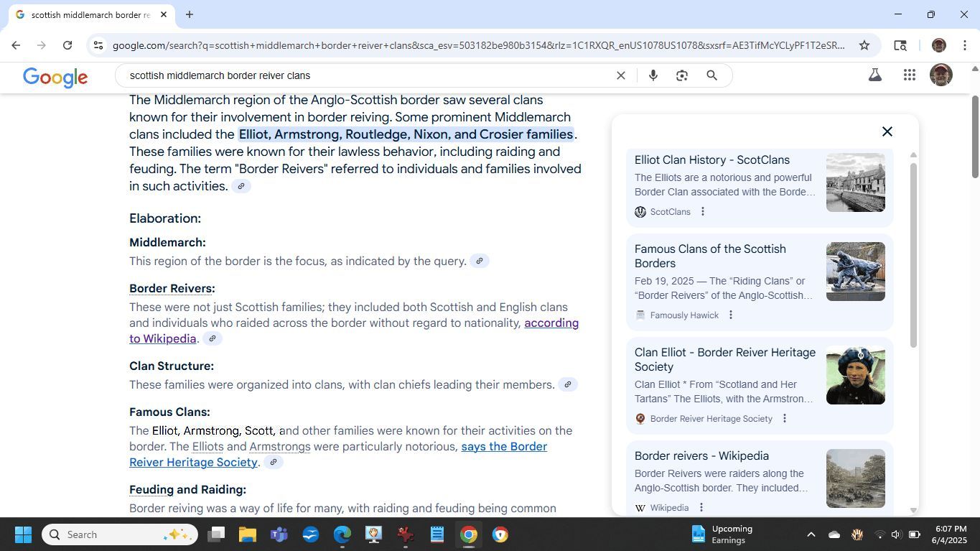Open volume control in system tray
This screenshot has height=551, width=980.
[896, 534]
